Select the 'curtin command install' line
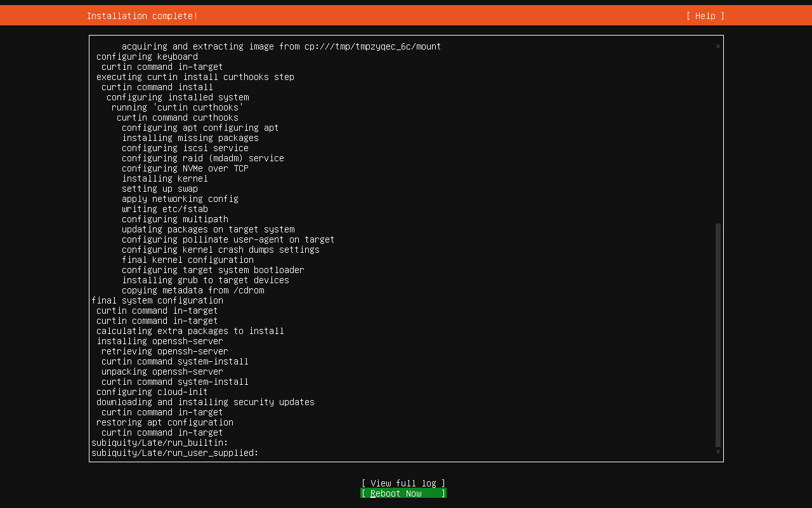The width and height of the screenshot is (812, 508). point(157,87)
